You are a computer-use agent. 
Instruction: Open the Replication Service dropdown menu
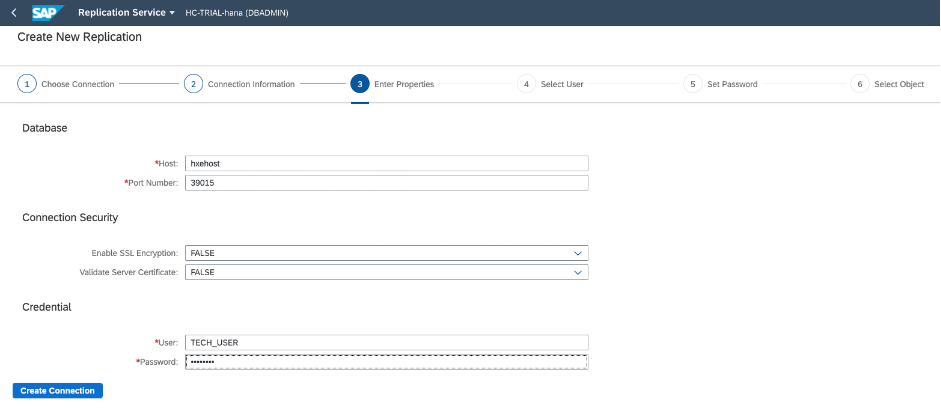click(x=127, y=13)
